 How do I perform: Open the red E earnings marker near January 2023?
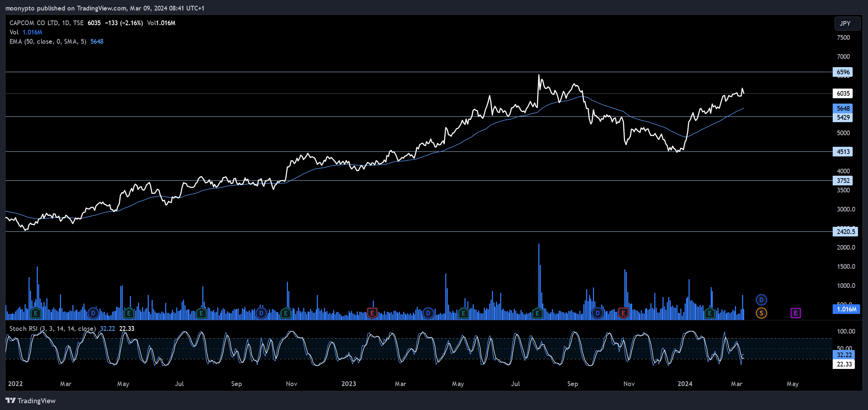coord(372,313)
